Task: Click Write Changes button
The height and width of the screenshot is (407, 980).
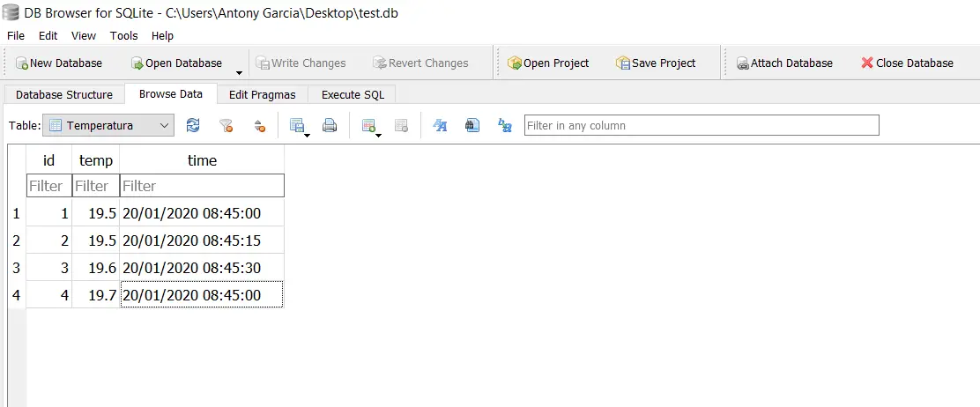Action: click(x=301, y=63)
